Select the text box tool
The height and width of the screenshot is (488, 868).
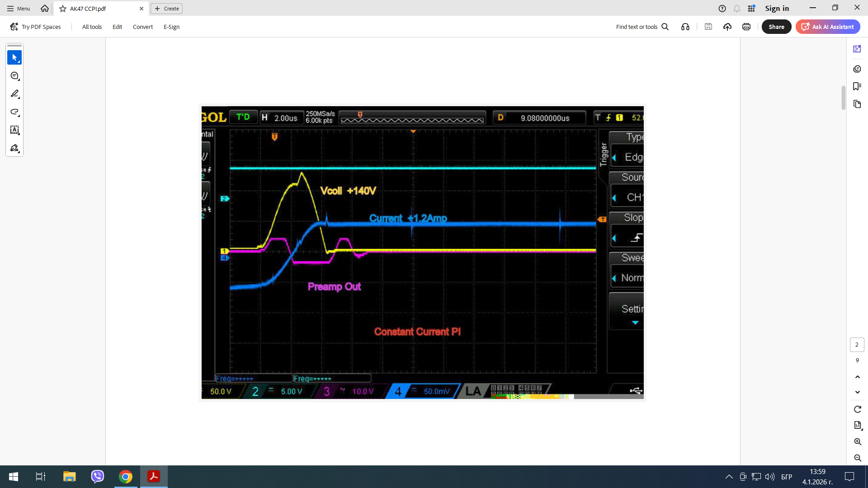point(14,130)
